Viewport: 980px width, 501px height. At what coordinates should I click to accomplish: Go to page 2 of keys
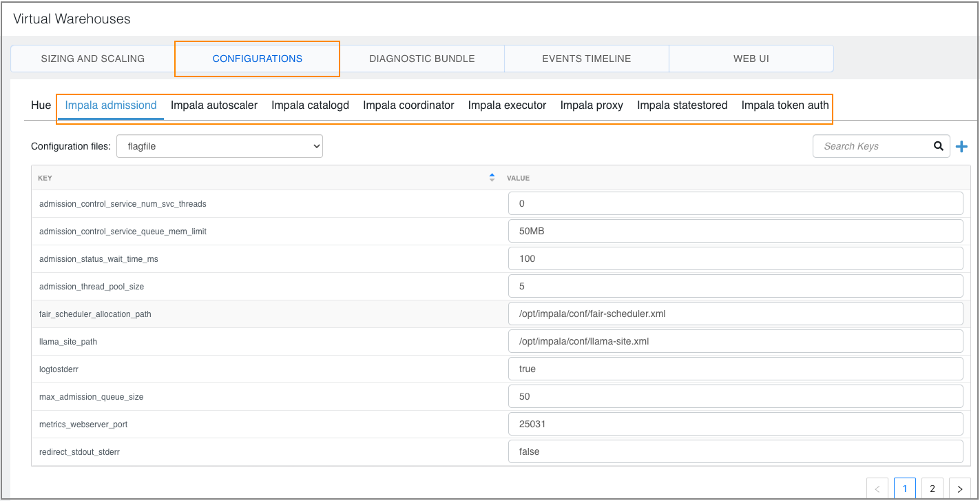tap(932, 489)
